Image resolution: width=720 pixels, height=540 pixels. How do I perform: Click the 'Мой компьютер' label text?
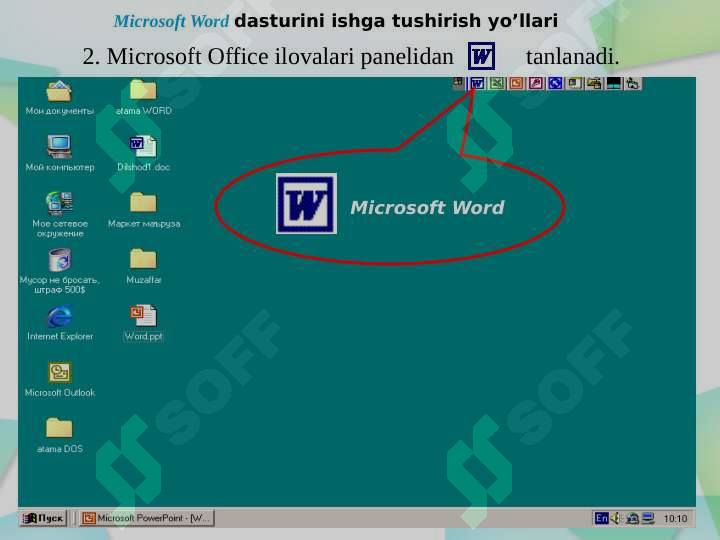point(60,167)
